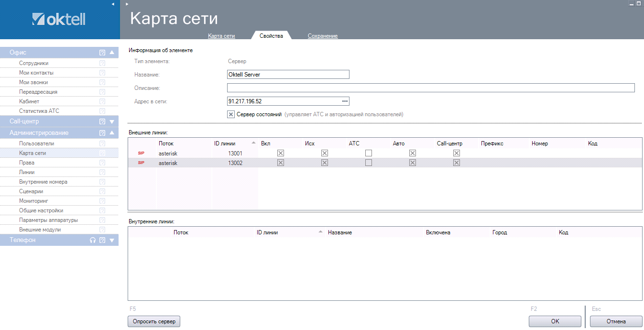The height and width of the screenshot is (330, 644).
Task: Click the Отмена button
Action: pos(616,321)
